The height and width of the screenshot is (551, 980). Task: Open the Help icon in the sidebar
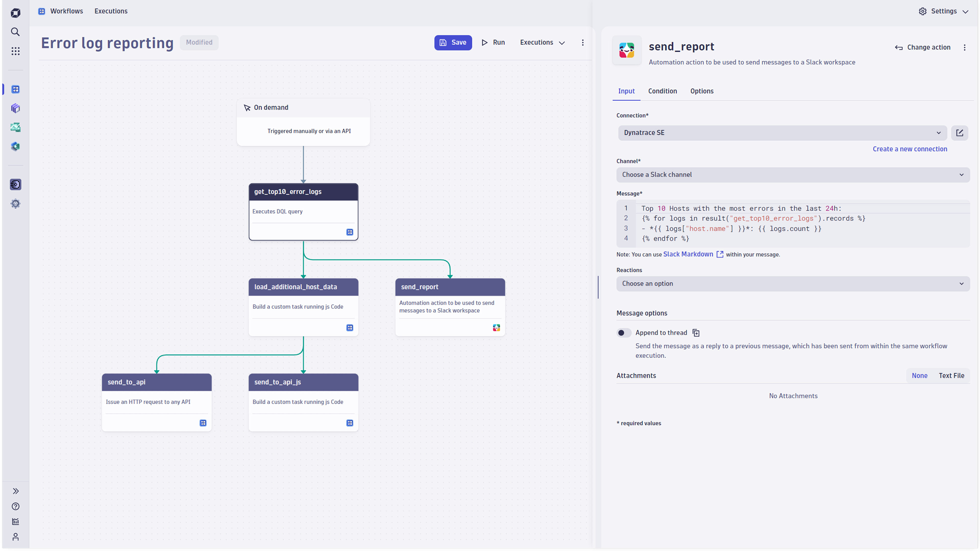[x=15, y=506]
